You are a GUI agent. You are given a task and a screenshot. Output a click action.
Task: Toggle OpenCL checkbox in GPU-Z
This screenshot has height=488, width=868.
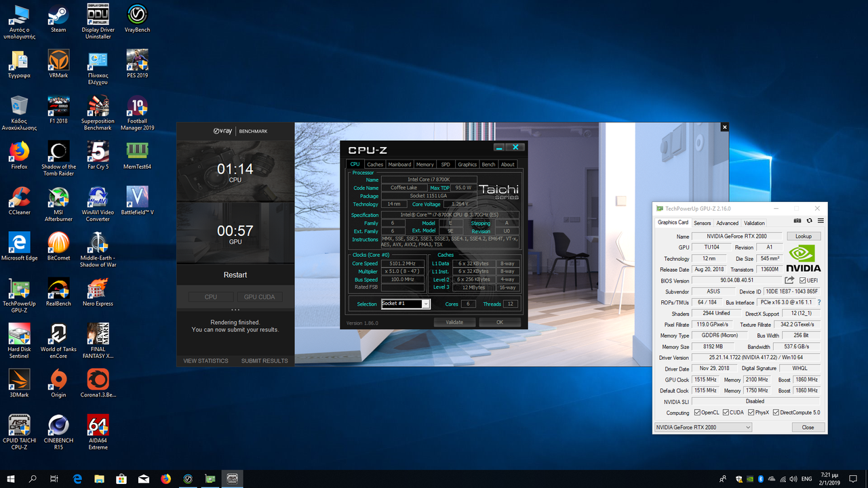(697, 412)
